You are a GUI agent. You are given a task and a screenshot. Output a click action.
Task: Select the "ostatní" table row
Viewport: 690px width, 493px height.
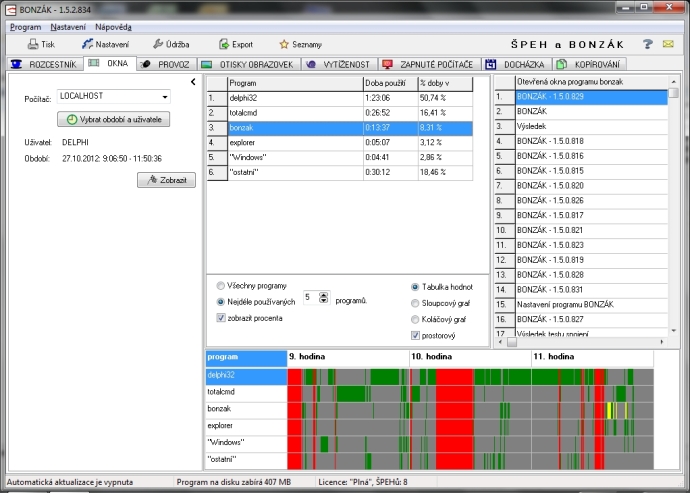[340, 172]
